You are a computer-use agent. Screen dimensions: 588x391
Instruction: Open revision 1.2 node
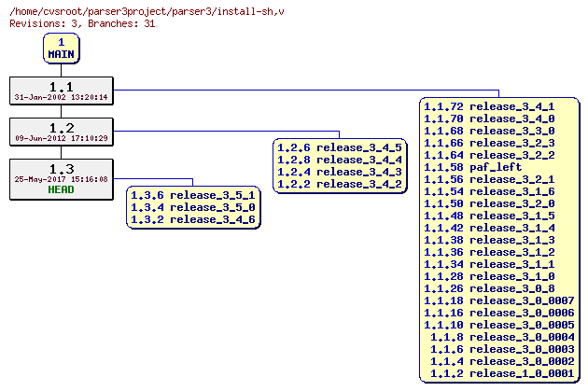[61, 132]
